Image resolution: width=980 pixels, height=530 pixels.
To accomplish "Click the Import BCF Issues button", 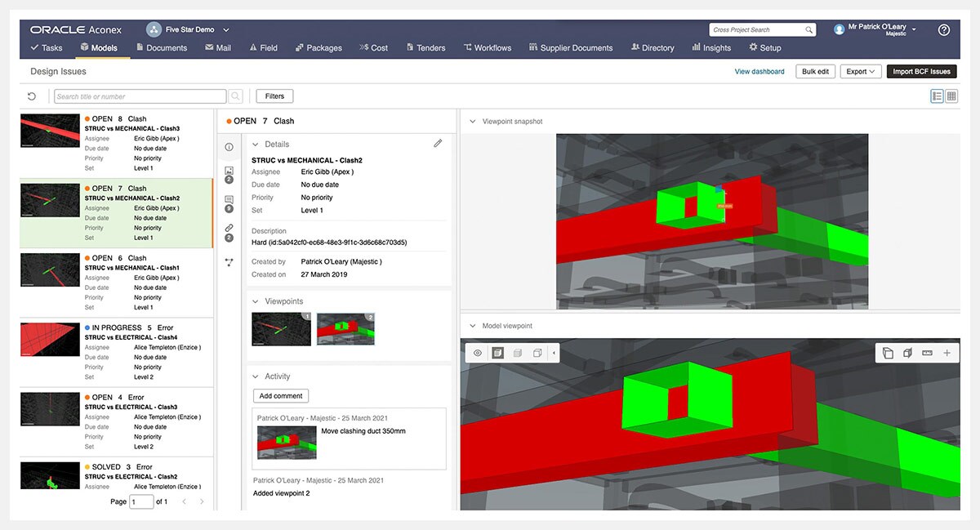I will [x=921, y=71].
